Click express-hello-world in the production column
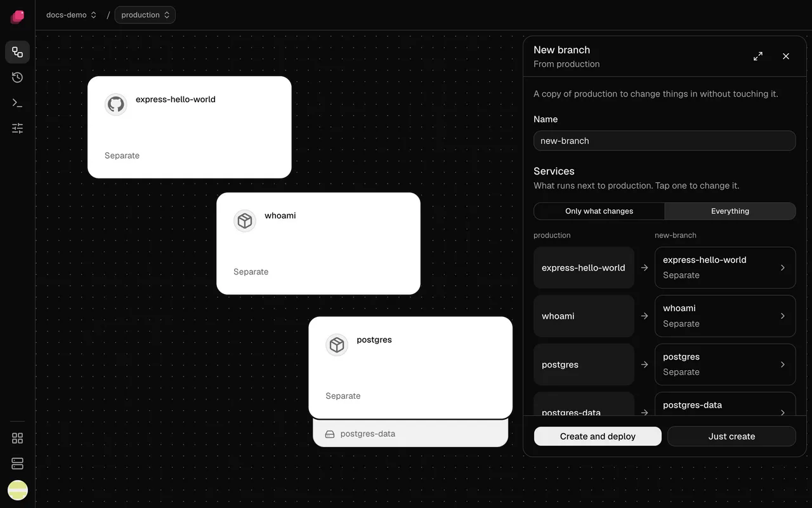Viewport: 812px width, 508px height. point(584,267)
